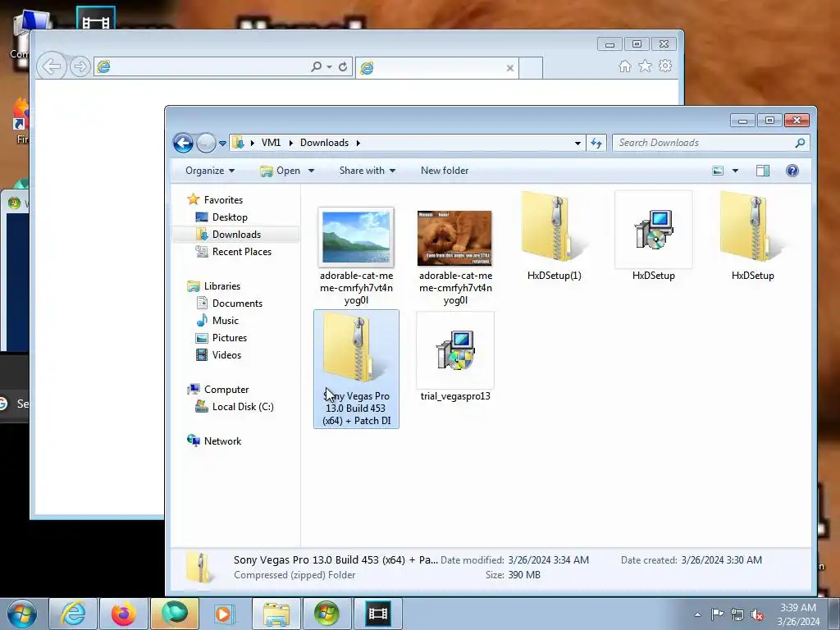Open Internet Explorer favorites star

[645, 66]
